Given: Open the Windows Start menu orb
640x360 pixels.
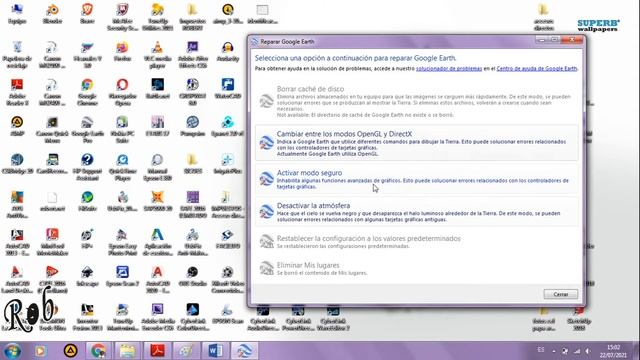Looking at the screenshot, I should click(x=12, y=351).
